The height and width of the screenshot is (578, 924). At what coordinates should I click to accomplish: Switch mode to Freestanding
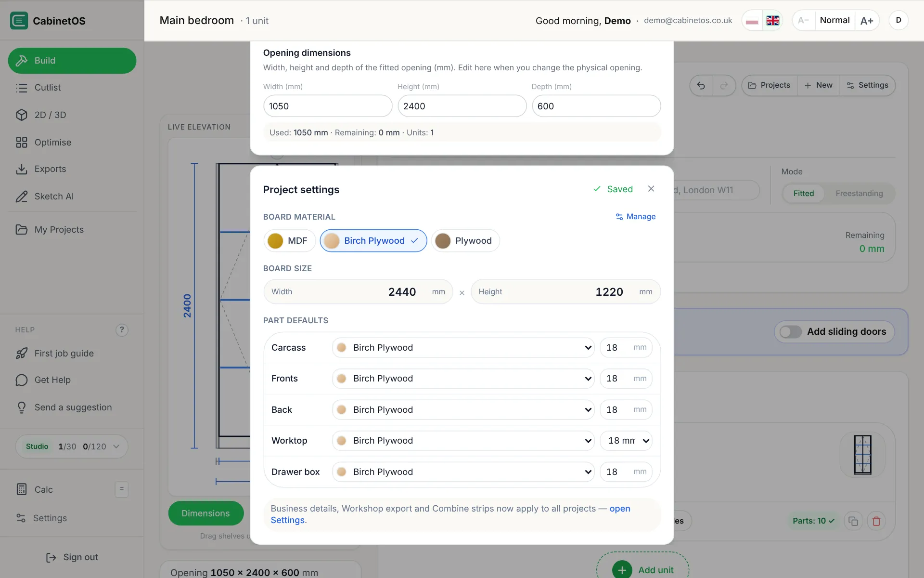[859, 194]
